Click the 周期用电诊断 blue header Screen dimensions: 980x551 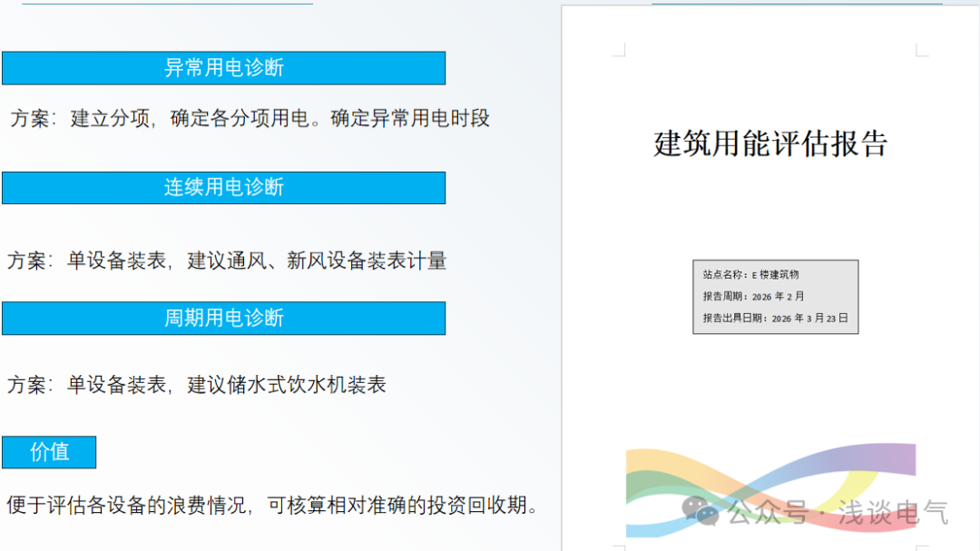tap(224, 319)
